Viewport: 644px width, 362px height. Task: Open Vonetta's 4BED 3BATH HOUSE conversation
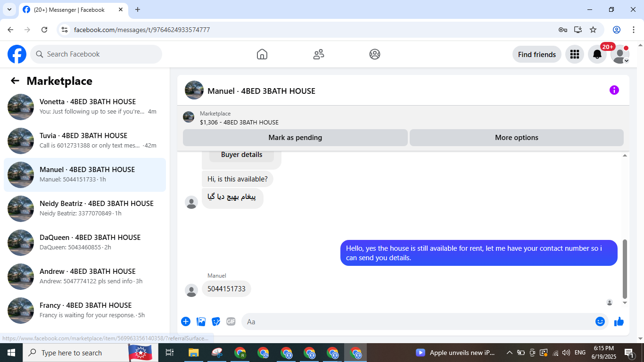click(85, 107)
